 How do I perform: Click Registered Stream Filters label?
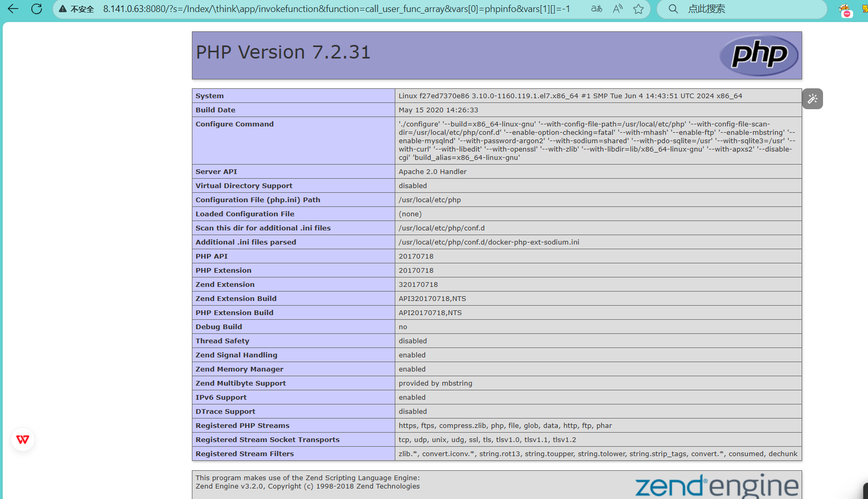(245, 454)
